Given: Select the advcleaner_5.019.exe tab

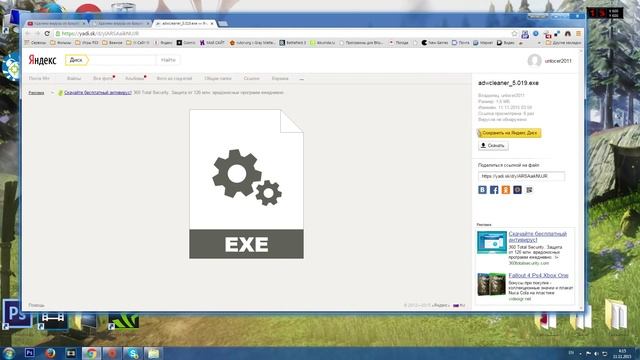Looking at the screenshot, I should (184, 24).
